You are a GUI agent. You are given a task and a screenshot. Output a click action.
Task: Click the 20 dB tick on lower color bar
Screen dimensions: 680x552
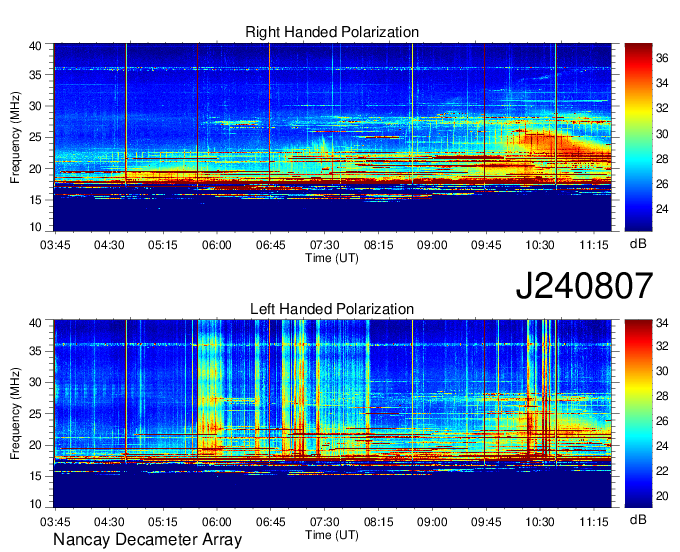(662, 496)
